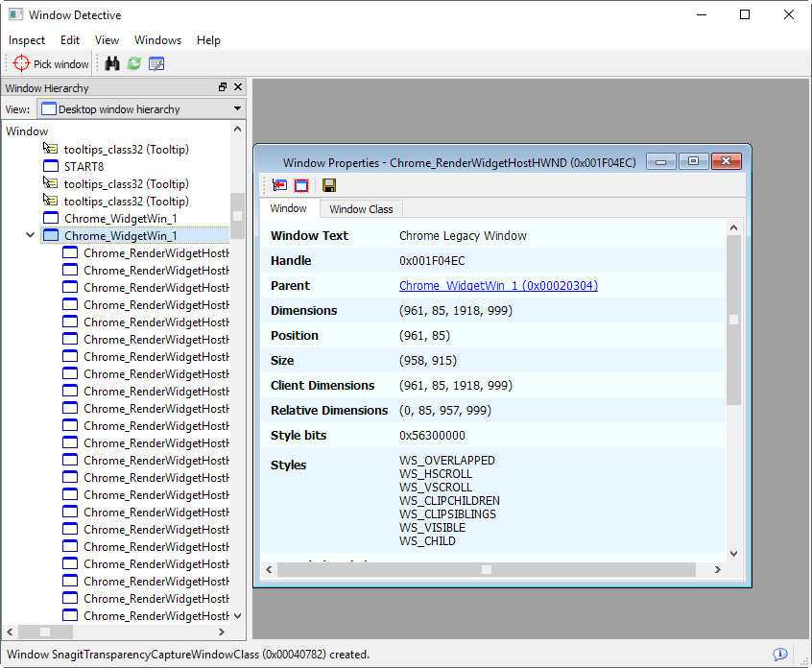Click hierarchy tree horizontal scroll left arrow
Viewport: 812px width, 668px height.
click(10, 632)
